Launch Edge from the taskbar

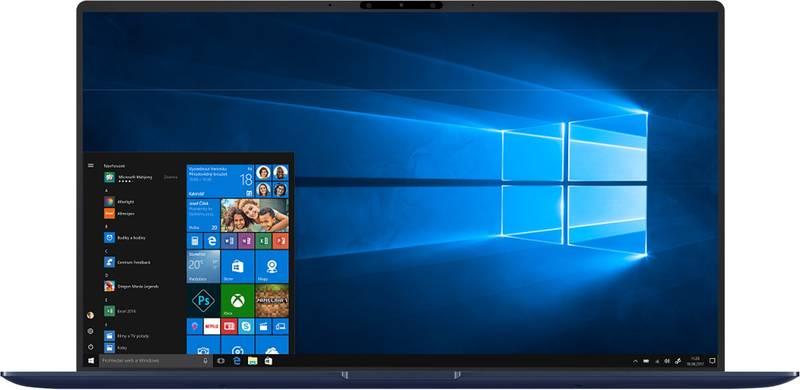[x=237, y=360]
